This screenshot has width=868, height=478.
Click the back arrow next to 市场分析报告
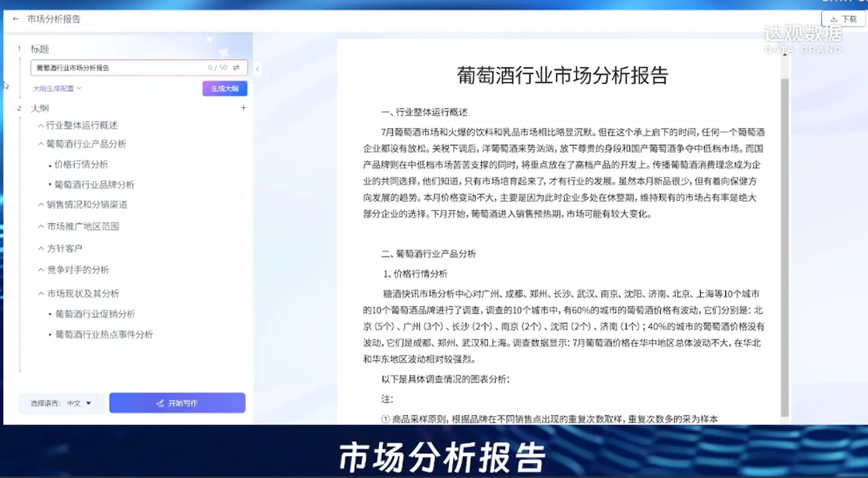[x=16, y=19]
